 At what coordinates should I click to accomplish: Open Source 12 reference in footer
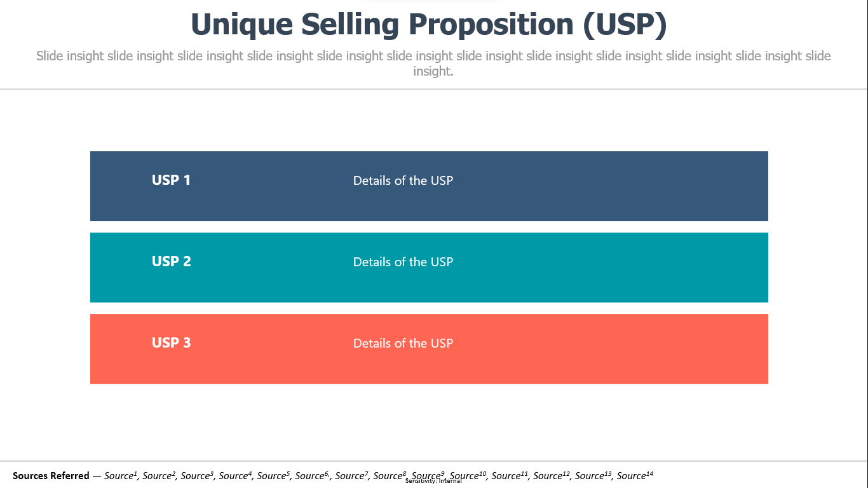[x=552, y=475]
